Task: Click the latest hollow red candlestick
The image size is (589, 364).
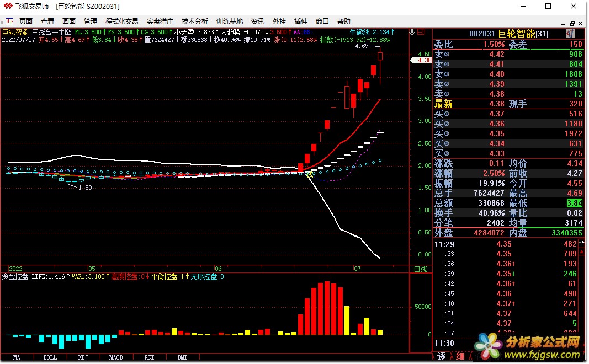Action: [380, 56]
